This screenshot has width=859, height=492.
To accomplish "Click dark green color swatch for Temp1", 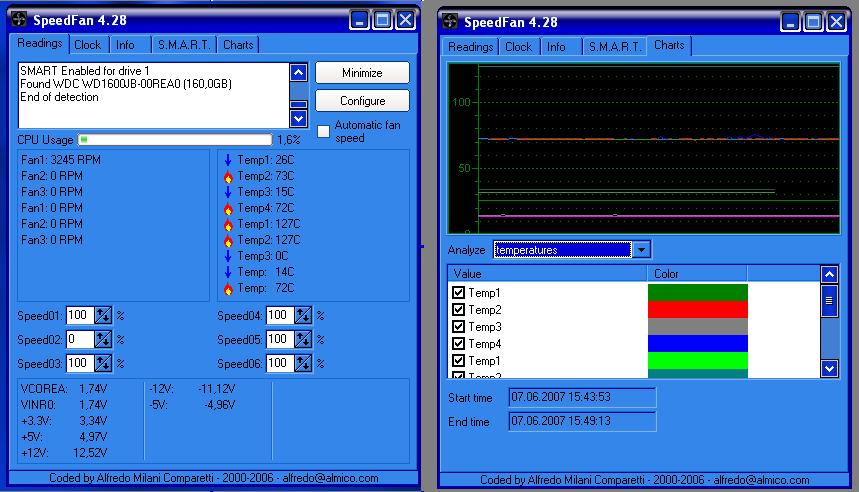I will (697, 293).
